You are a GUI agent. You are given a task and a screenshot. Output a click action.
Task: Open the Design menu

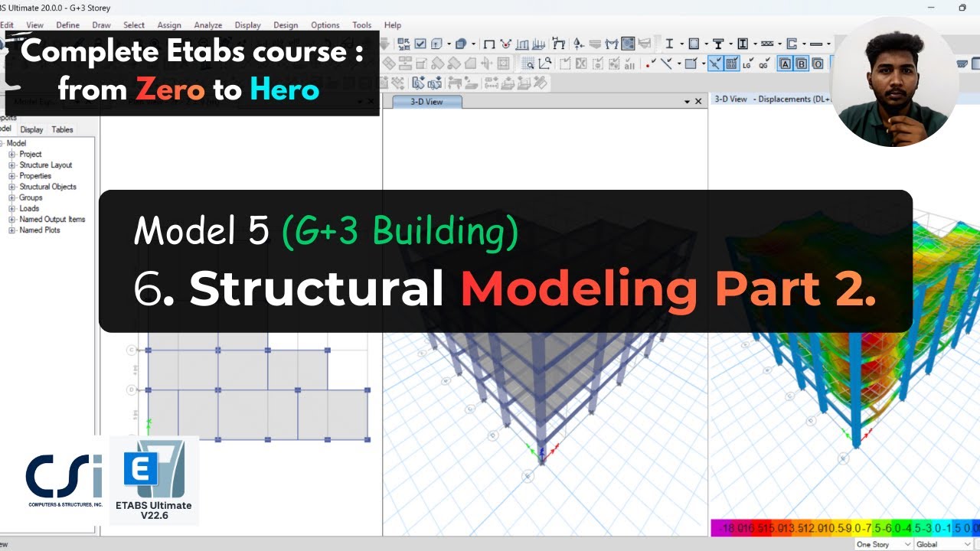point(286,25)
